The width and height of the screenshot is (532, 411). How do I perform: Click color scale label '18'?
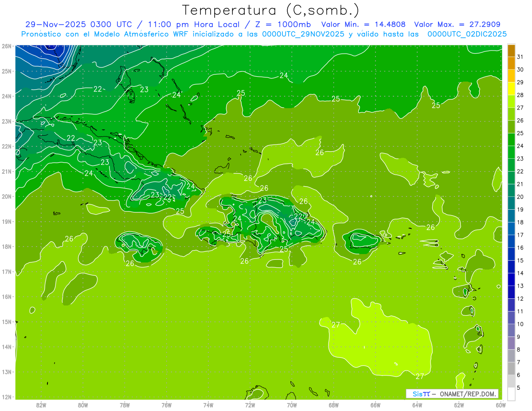tap(520, 222)
